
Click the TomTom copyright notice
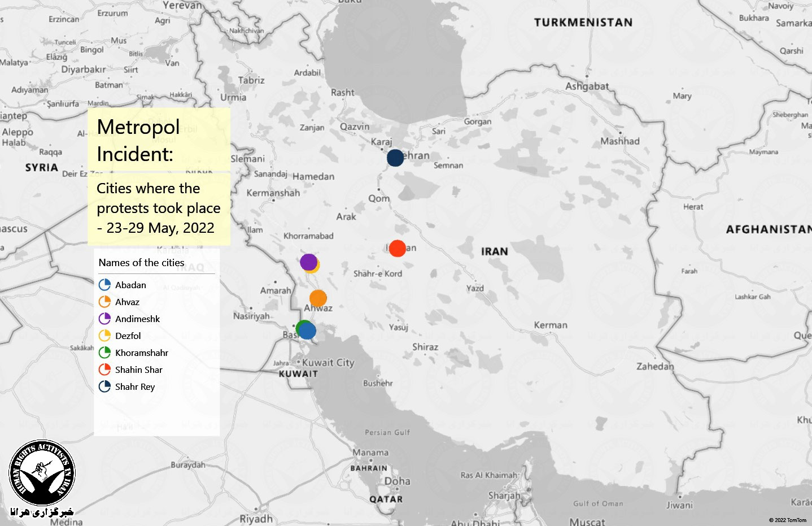pyautogui.click(x=787, y=520)
